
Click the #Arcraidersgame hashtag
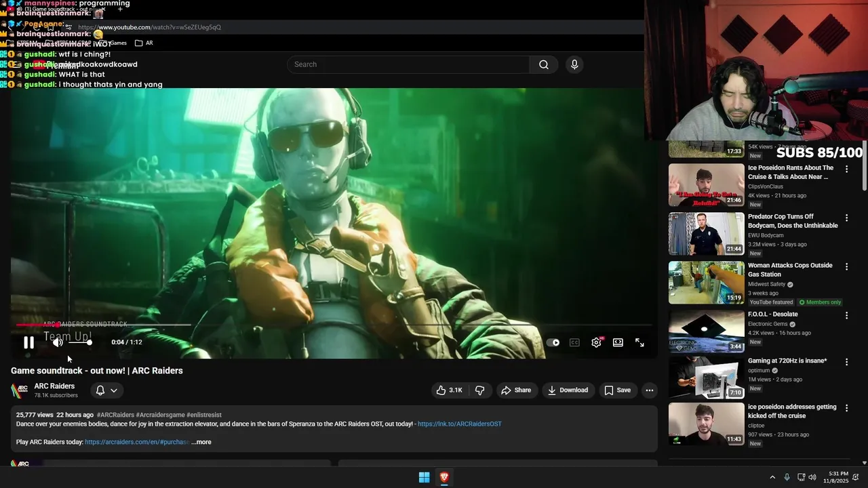pyautogui.click(x=160, y=415)
